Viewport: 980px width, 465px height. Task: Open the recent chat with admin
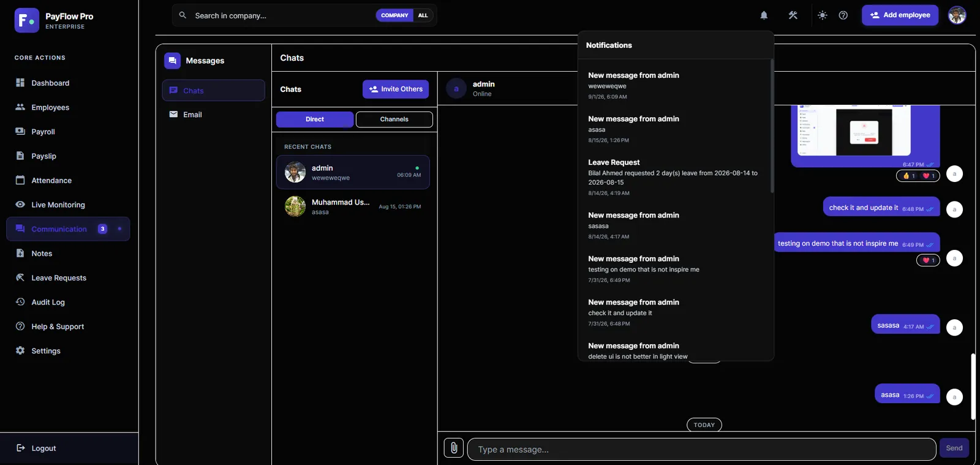coord(353,172)
